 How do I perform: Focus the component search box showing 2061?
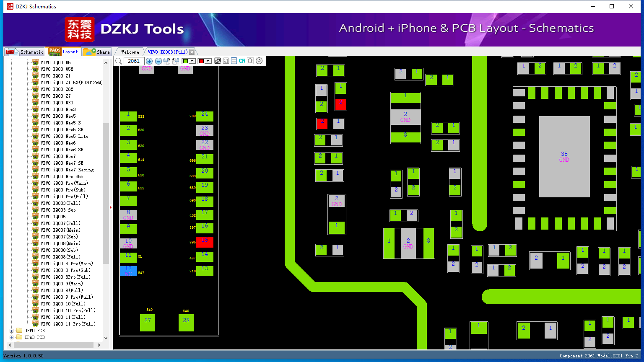pos(134,61)
